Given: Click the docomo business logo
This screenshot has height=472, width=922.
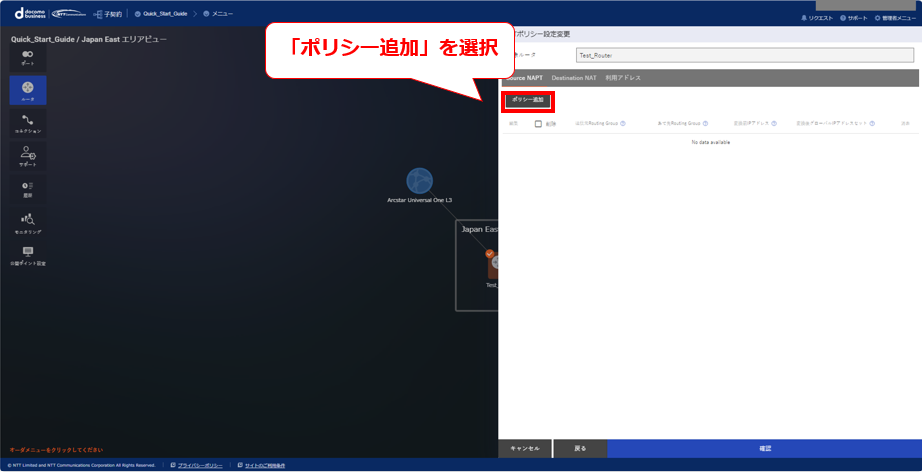Looking at the screenshot, I should point(31,13).
